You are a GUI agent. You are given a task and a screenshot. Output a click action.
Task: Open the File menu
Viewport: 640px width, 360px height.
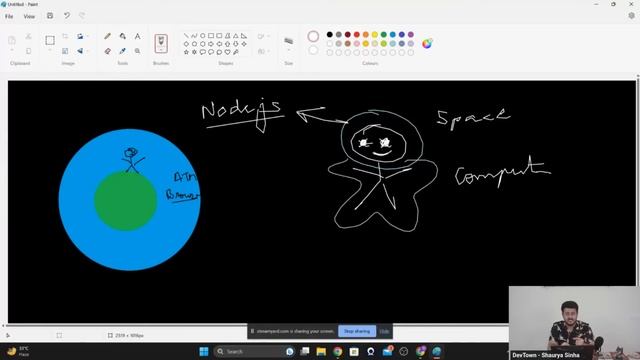[x=9, y=16]
